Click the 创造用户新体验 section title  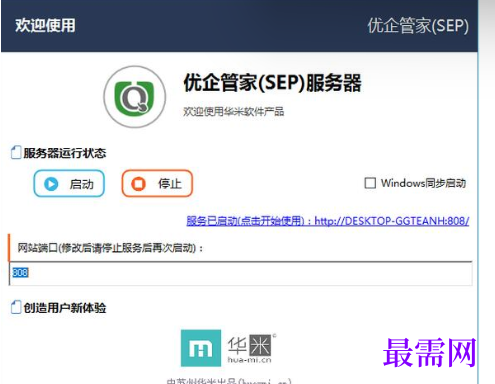(65, 308)
